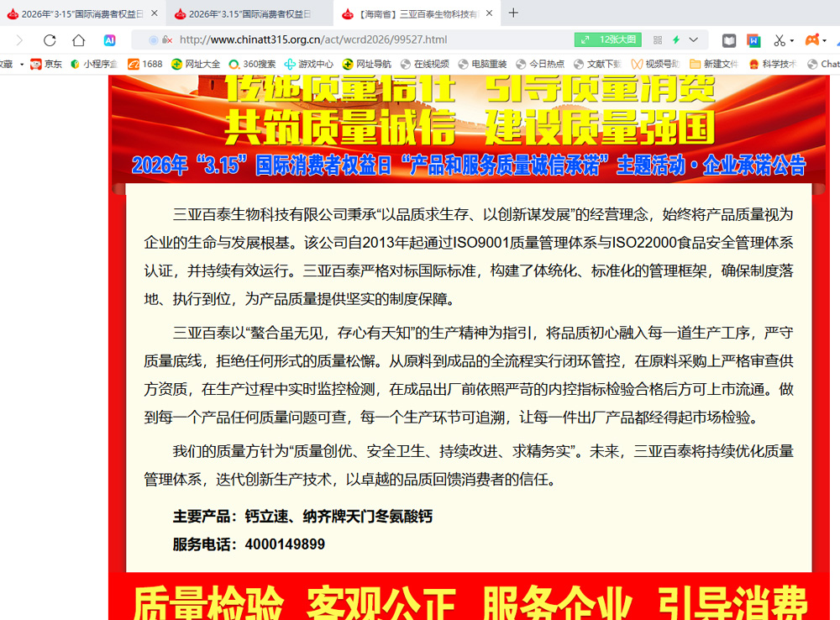Click the QR code grid icon in address bar

(x=657, y=40)
